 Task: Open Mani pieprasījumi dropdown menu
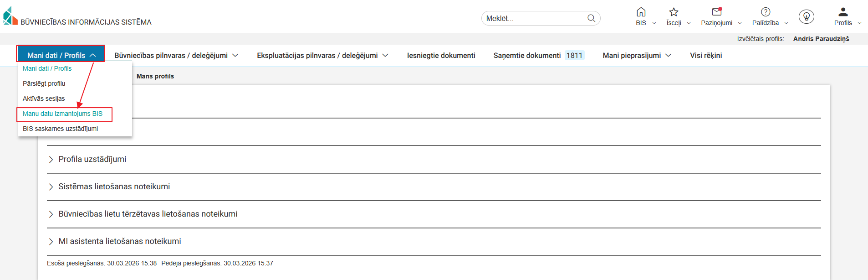click(637, 55)
